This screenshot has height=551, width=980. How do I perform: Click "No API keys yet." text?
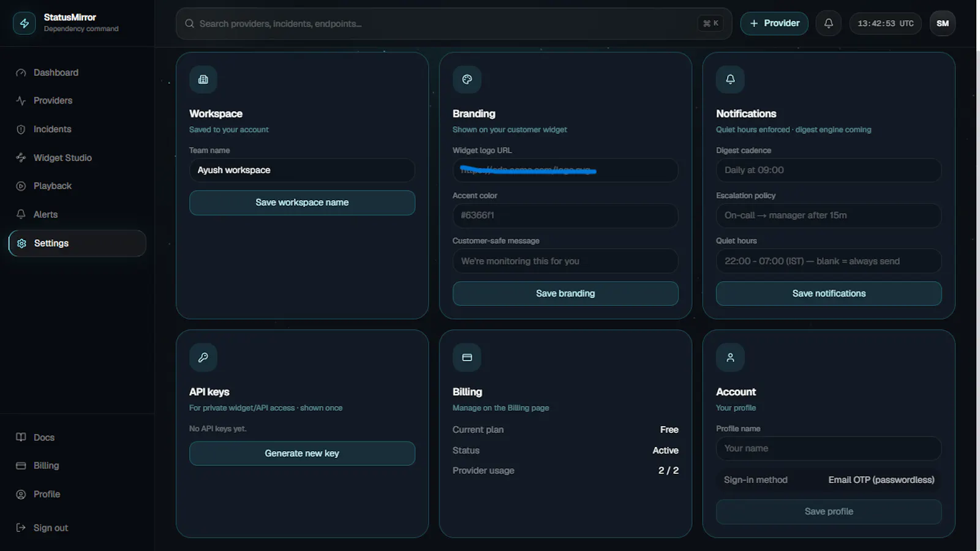(217, 429)
